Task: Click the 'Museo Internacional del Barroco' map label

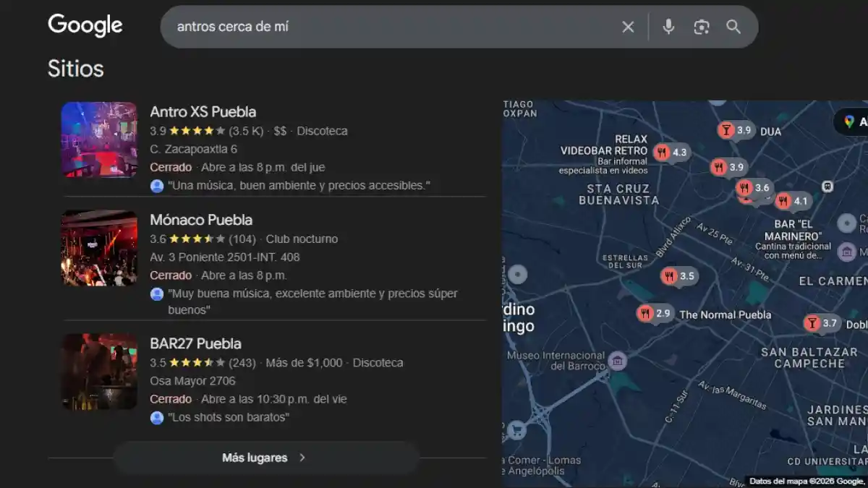Action: point(556,361)
